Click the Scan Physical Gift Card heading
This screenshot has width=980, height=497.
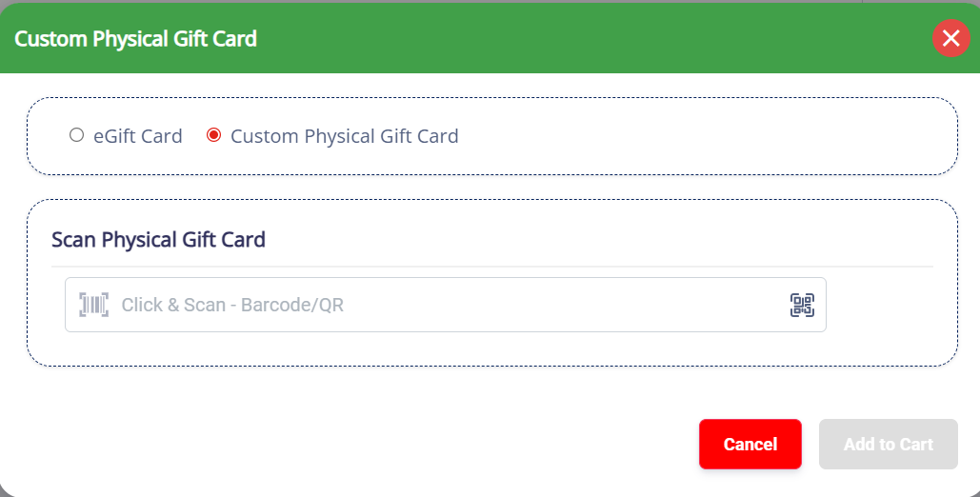tap(158, 239)
